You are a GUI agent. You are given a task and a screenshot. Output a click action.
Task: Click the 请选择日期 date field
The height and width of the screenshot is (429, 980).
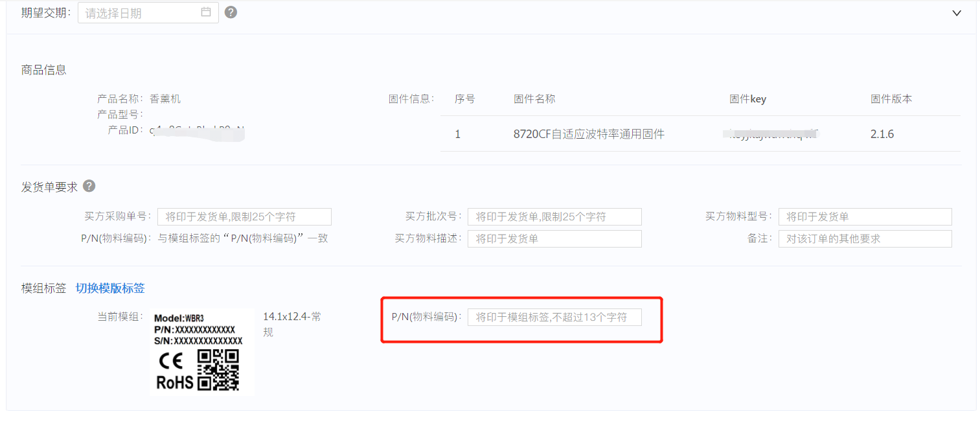click(148, 12)
